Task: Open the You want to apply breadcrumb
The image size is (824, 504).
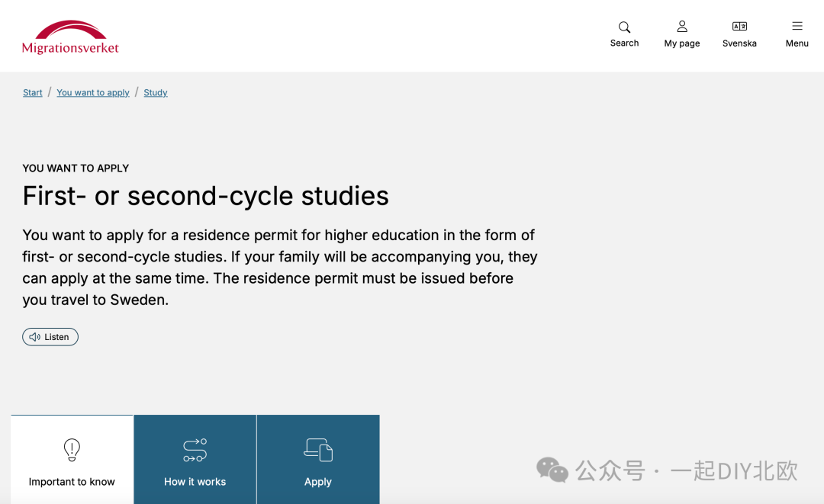Action: pyautogui.click(x=93, y=93)
